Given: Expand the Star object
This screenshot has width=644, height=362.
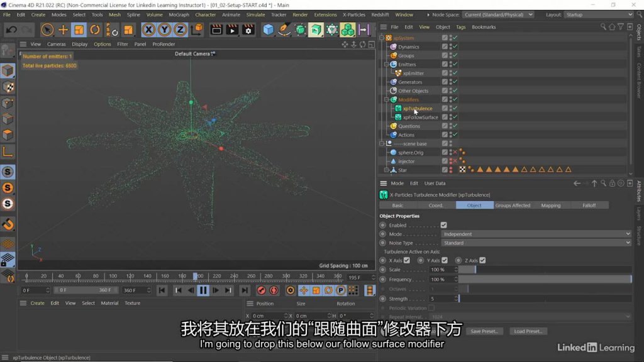Looking at the screenshot, I should [x=387, y=170].
